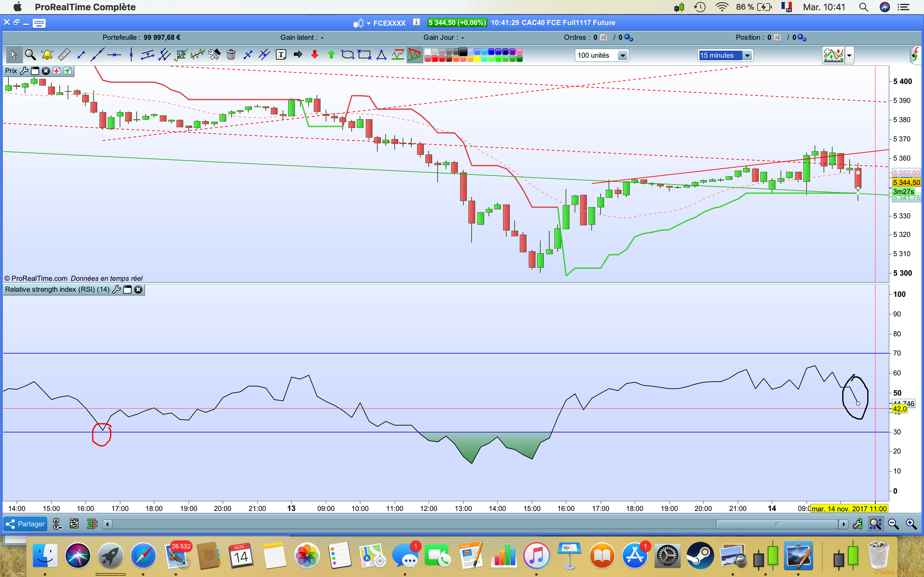Open ProRealTime Complète menu in menu bar
The width and height of the screenshot is (924, 577).
[85, 7]
